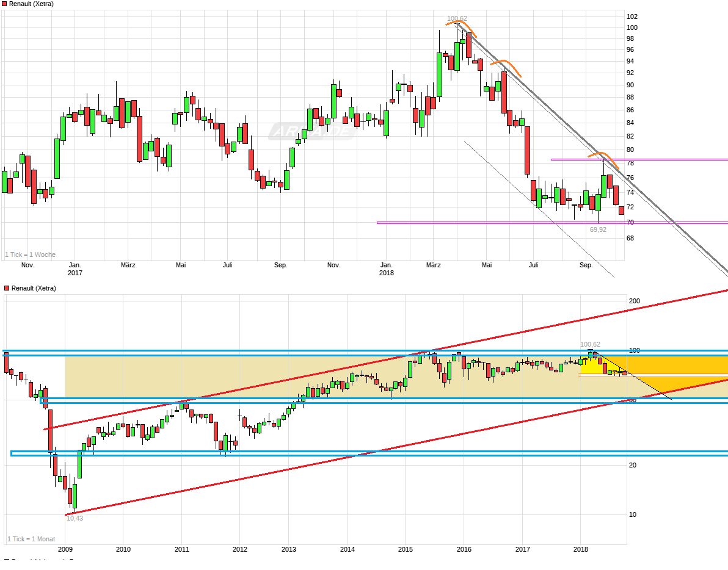This screenshot has height=570, width=728.
Task: Click the 69,92 low price label
Action: point(599,229)
